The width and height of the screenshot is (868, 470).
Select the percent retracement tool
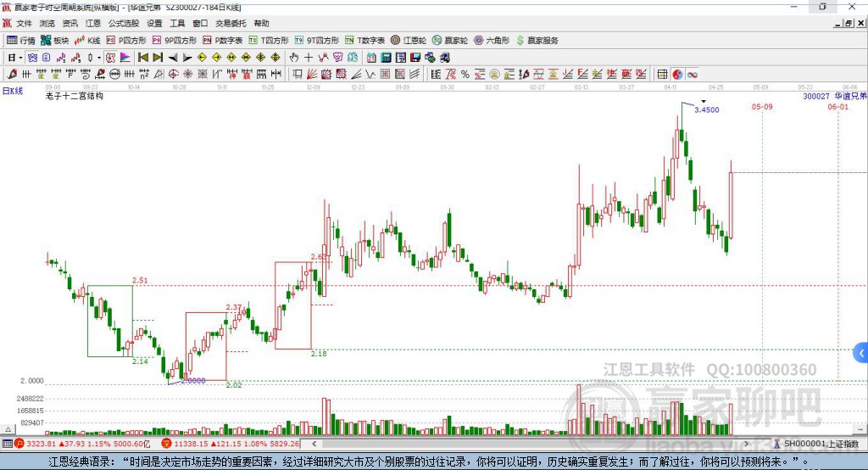465,75
